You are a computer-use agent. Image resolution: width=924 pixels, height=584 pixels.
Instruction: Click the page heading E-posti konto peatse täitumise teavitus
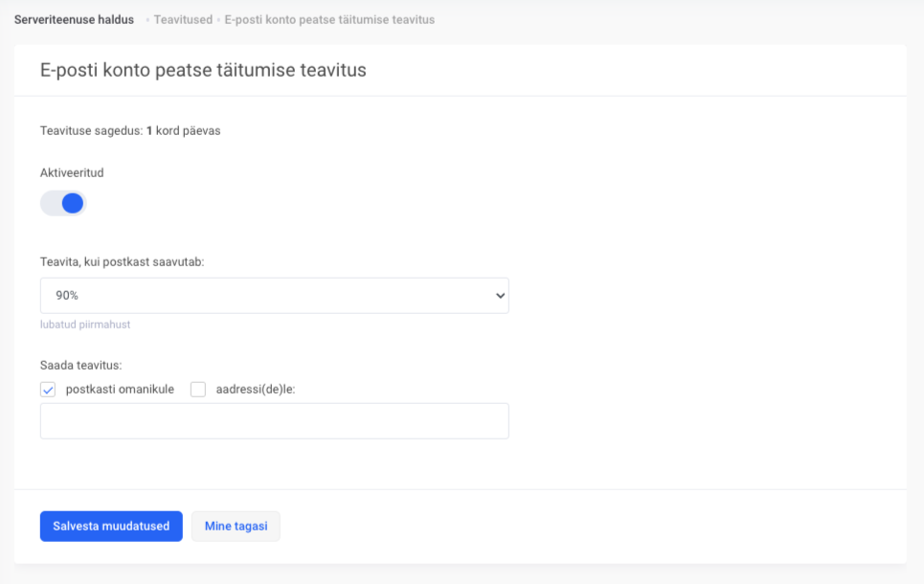point(203,70)
